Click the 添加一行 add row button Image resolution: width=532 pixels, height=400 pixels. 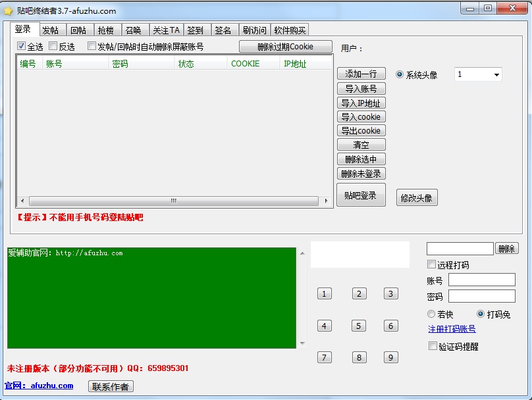(361, 74)
